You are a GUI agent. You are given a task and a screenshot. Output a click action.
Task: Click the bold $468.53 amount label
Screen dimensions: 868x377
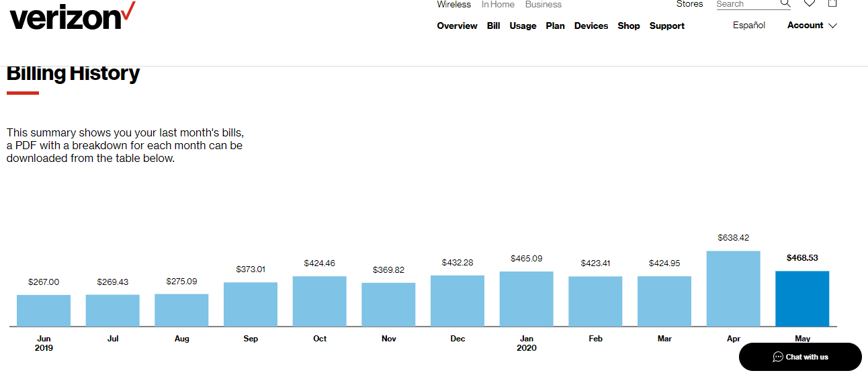(802, 258)
